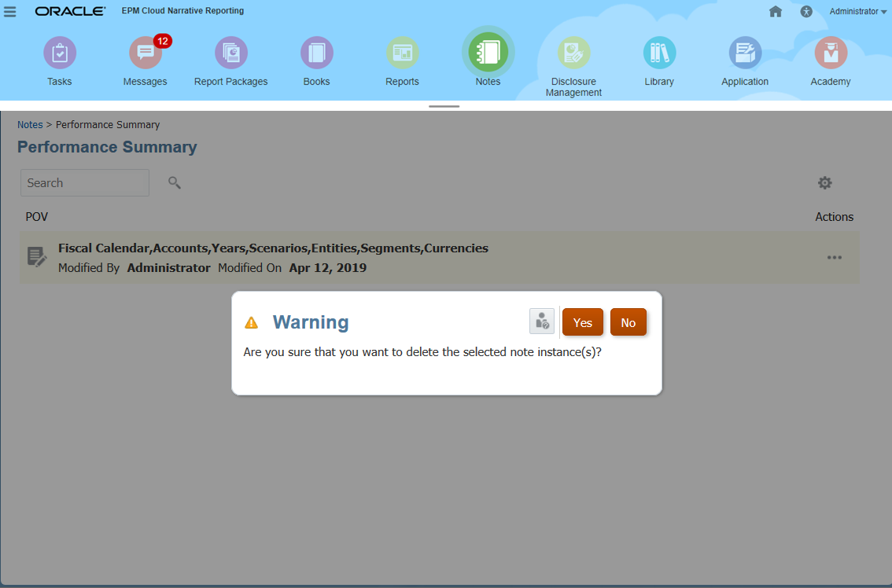Expand the Administrator user menu

858,11
